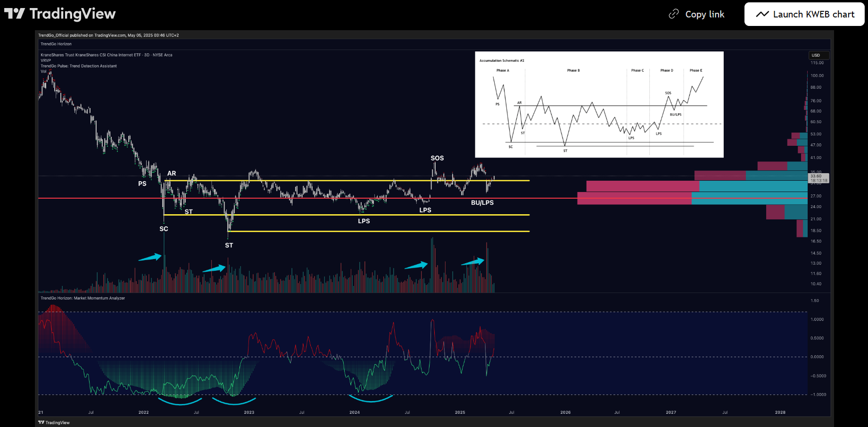868x427 pixels.
Task: Open the Accumulation Schematic #2 inset image
Action: coord(599,104)
